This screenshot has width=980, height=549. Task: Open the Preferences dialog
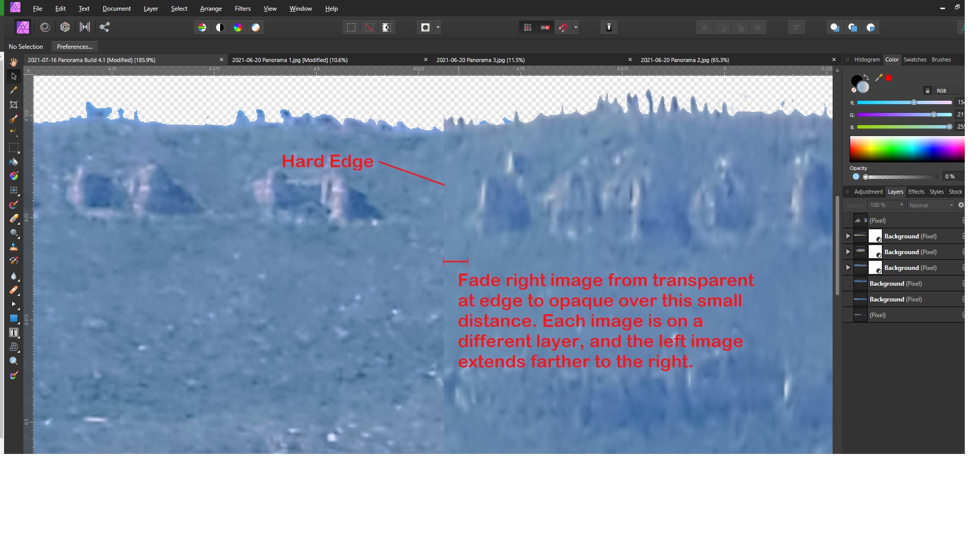pos(74,46)
